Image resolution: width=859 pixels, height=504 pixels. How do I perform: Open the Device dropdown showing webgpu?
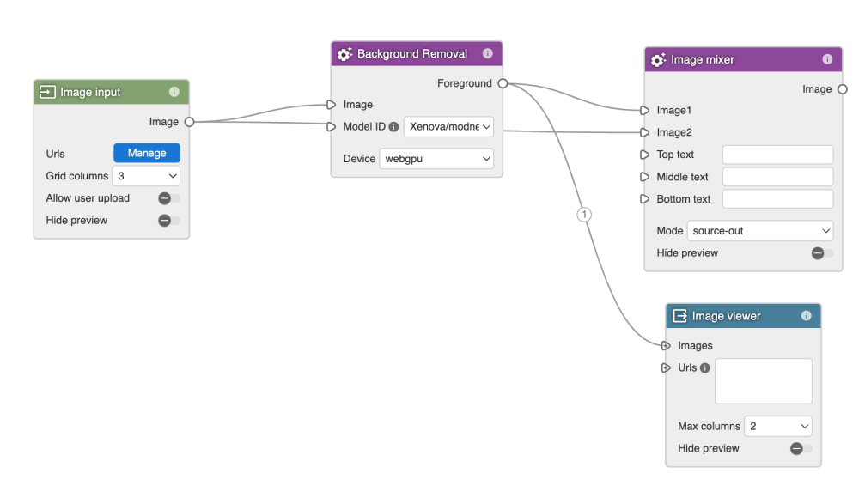(436, 159)
